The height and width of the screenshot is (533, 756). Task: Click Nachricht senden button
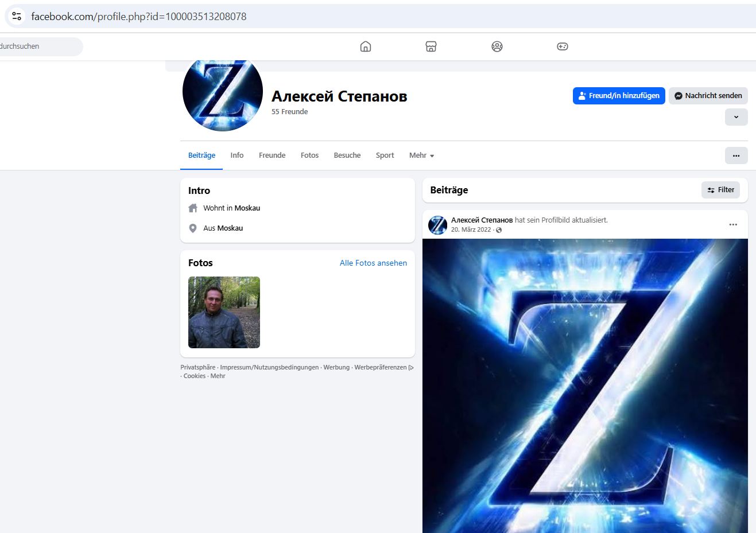click(708, 96)
